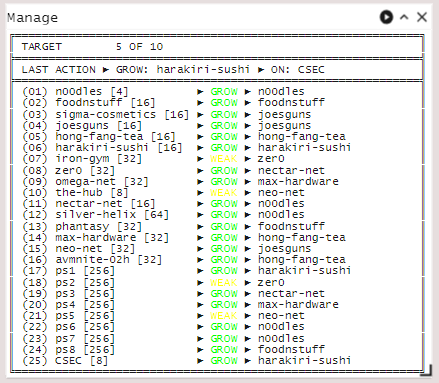Click target 'hong-fang-tea' on avmnite-02h row

pyautogui.click(x=301, y=260)
